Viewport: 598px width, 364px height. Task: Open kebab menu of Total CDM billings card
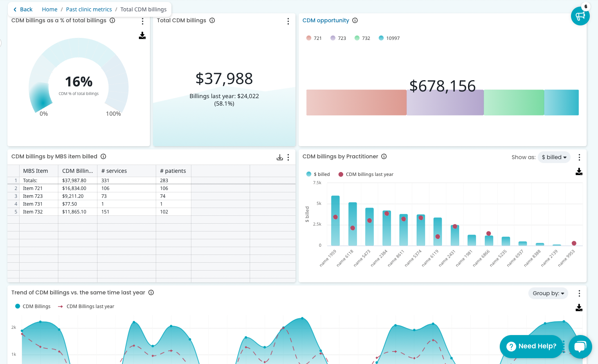[x=288, y=21]
